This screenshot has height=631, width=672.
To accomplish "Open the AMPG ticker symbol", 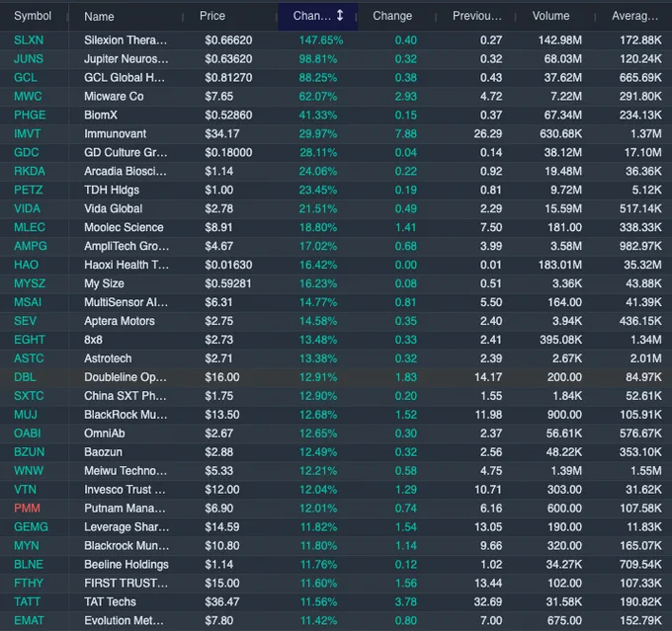I will 31,246.
